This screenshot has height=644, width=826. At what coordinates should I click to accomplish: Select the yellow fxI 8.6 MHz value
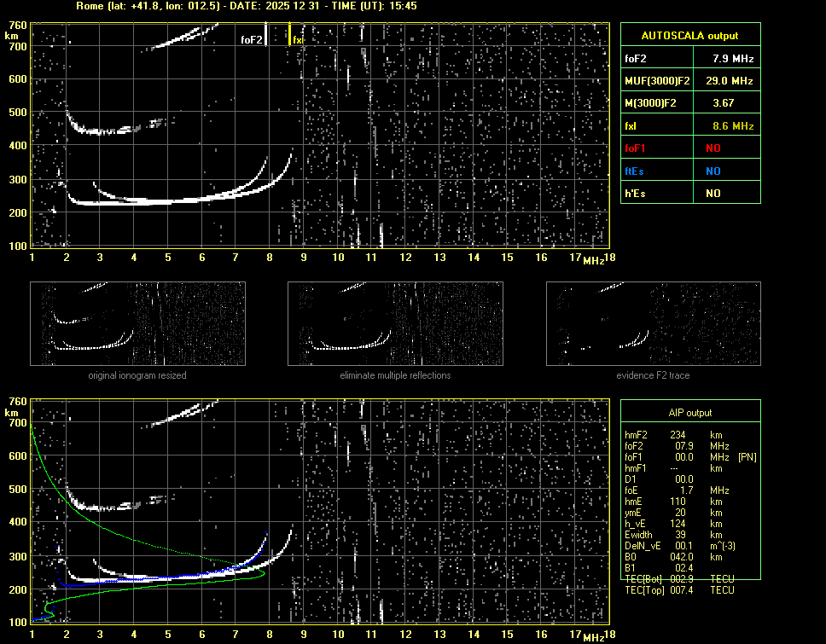[732, 126]
